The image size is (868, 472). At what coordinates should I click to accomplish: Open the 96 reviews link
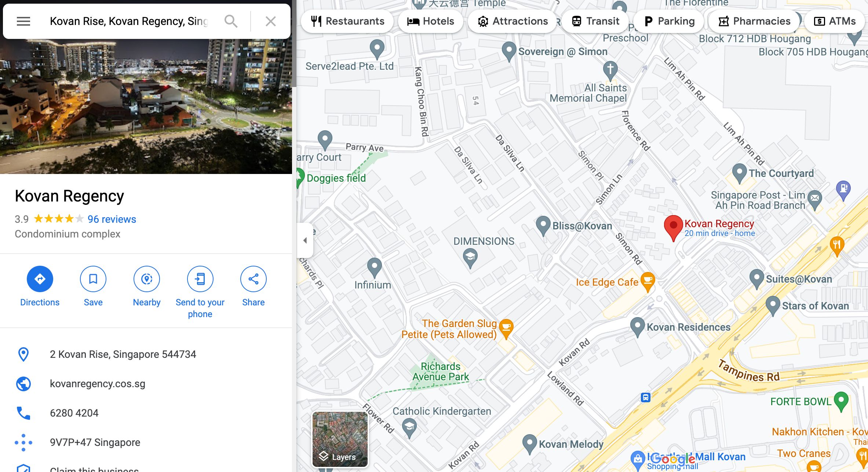coord(112,219)
